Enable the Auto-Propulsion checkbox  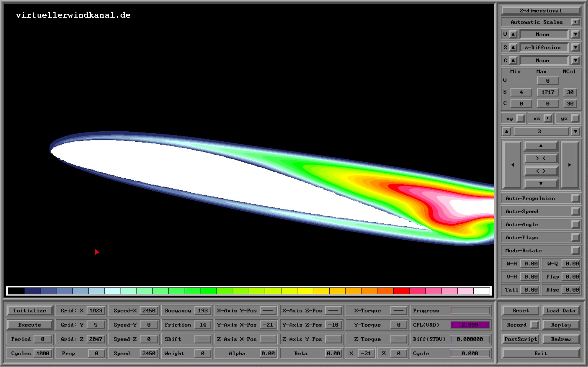coord(575,199)
